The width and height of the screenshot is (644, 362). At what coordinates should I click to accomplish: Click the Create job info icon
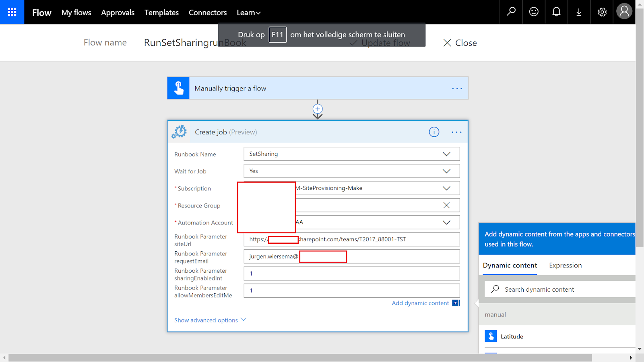[434, 132]
